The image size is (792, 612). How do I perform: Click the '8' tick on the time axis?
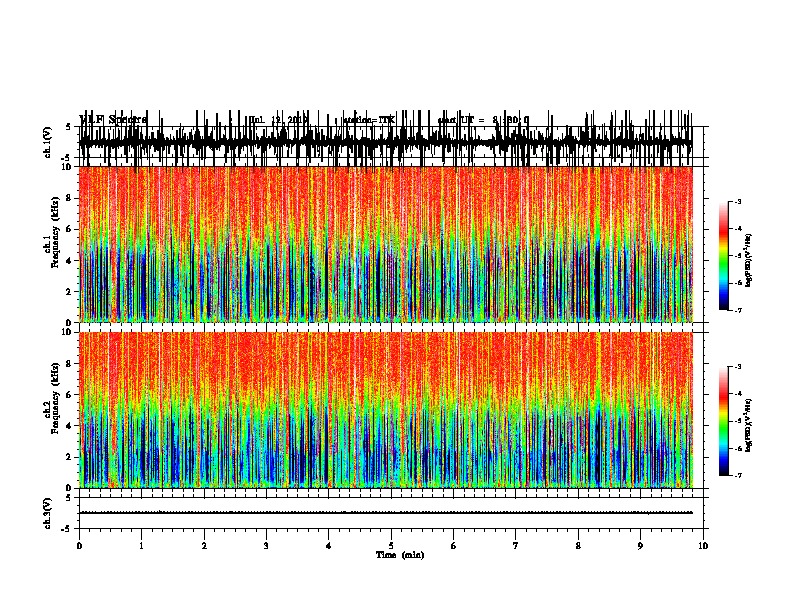[x=578, y=546]
